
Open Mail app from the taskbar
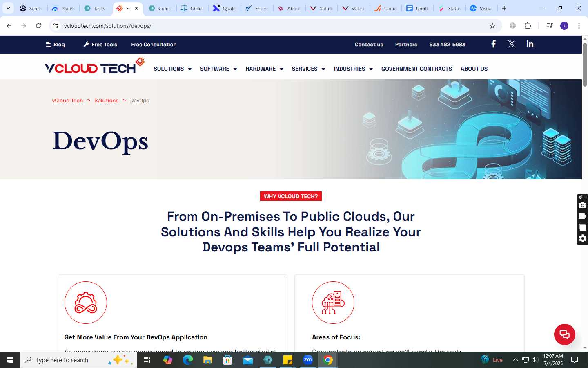(x=247, y=360)
